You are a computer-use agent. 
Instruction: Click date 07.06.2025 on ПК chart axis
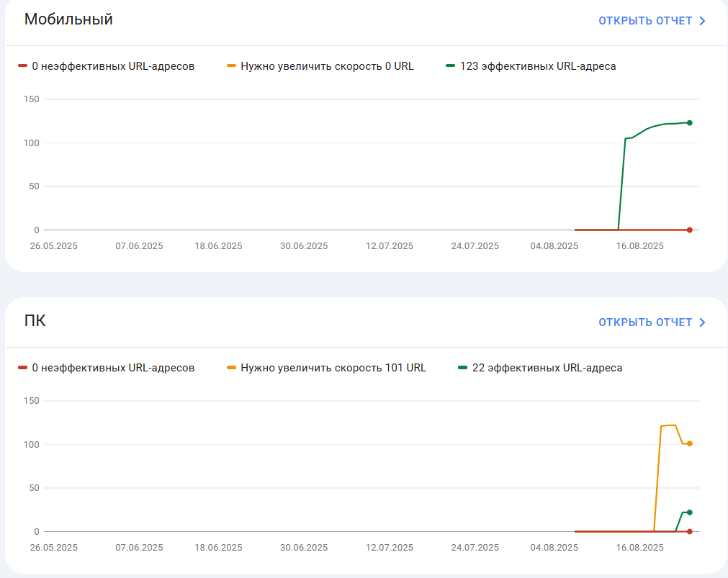(139, 548)
